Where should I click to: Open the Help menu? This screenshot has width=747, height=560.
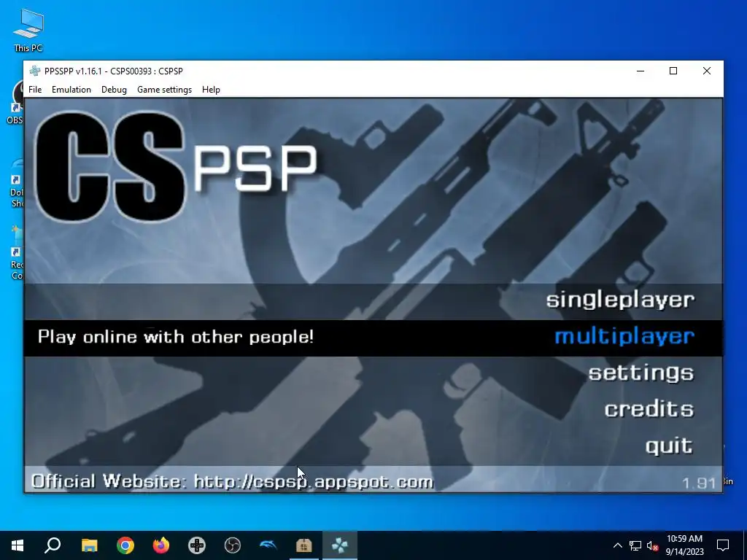[x=211, y=90]
